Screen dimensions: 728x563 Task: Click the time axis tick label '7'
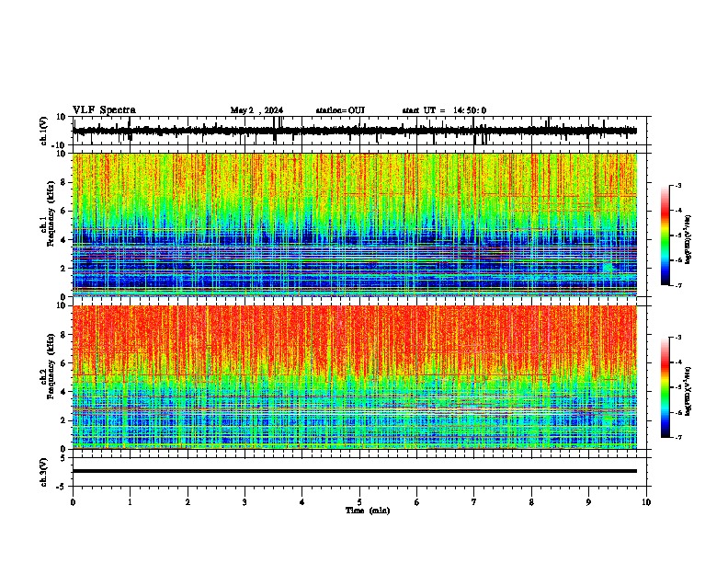point(474,502)
